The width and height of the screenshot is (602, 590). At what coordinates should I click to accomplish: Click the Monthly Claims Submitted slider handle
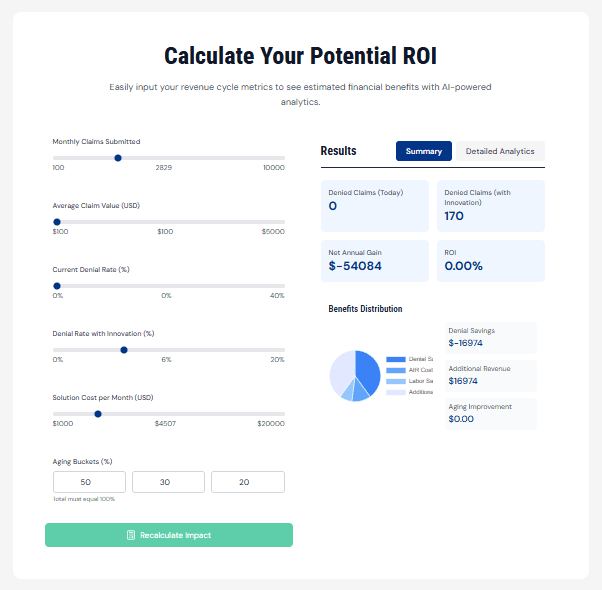click(118, 157)
